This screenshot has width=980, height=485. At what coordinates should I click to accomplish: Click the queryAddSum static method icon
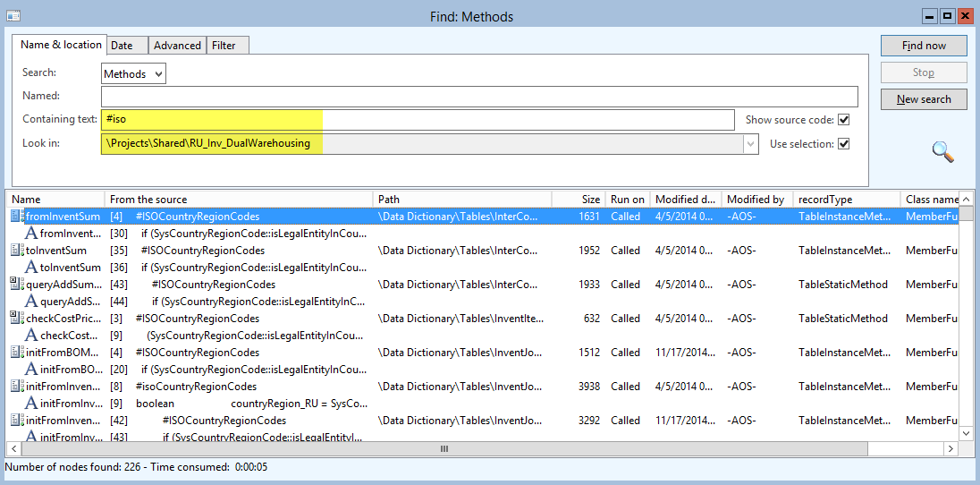point(17,285)
